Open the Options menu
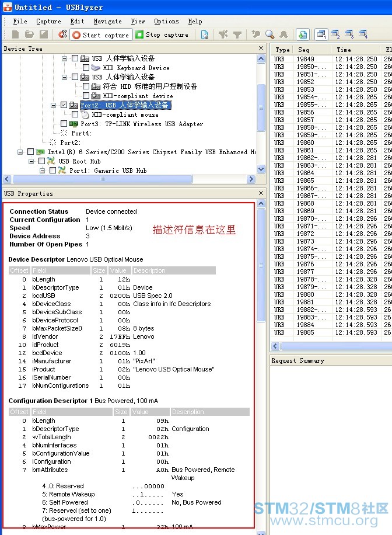Viewport: 392px width, 535px height. coord(166,21)
